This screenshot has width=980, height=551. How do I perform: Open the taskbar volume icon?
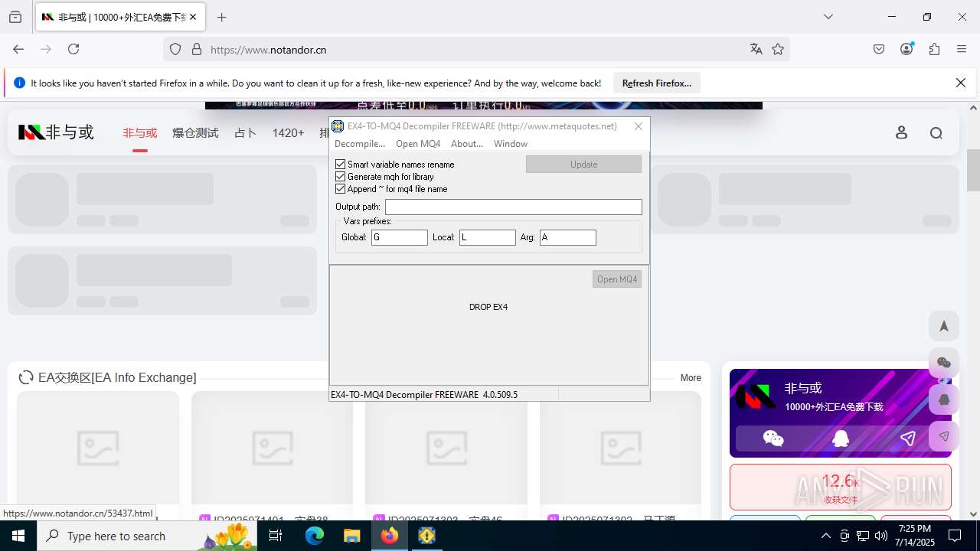tap(880, 536)
